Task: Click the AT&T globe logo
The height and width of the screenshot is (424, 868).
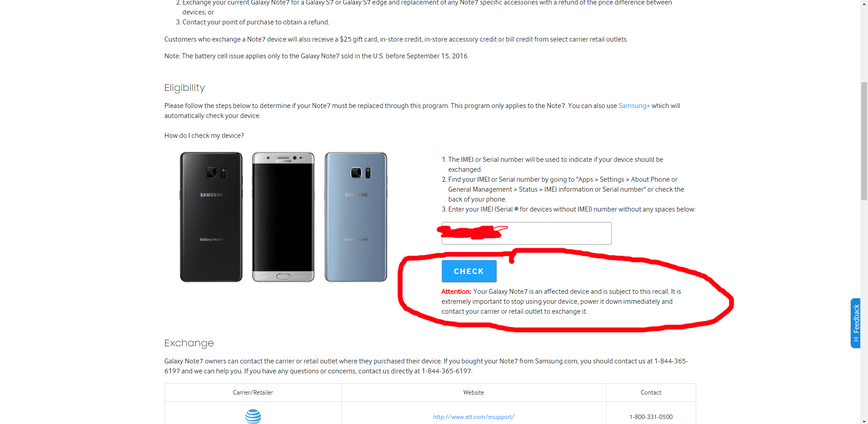Action: (x=253, y=416)
